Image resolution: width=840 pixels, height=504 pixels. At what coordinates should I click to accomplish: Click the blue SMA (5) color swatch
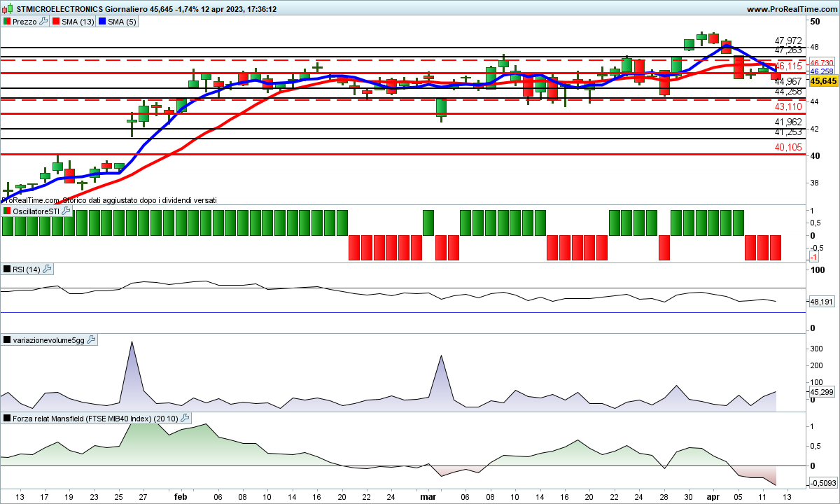[102, 22]
